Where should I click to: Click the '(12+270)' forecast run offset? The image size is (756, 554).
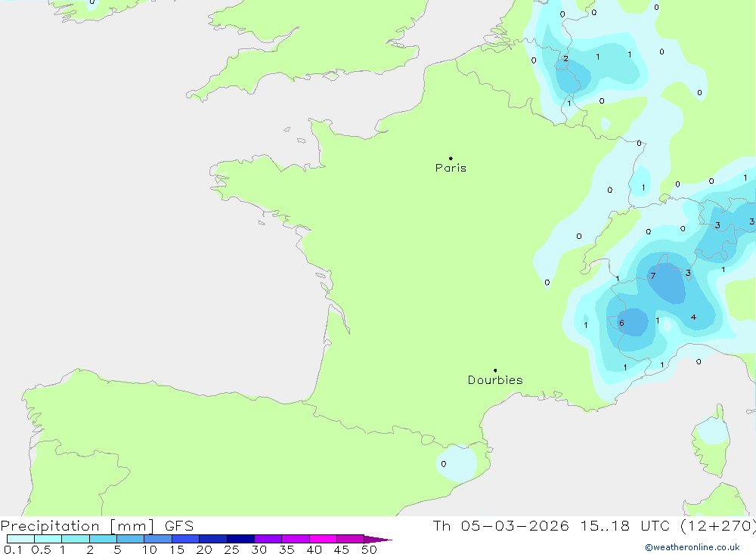point(718,526)
